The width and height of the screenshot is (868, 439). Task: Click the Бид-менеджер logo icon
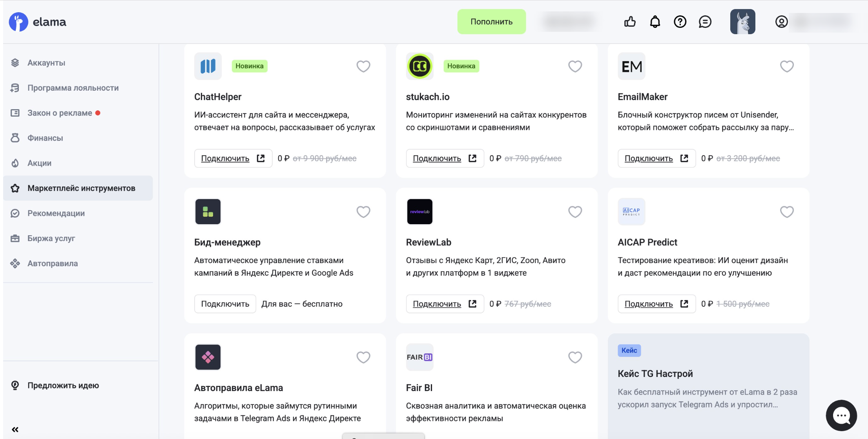pos(208,212)
